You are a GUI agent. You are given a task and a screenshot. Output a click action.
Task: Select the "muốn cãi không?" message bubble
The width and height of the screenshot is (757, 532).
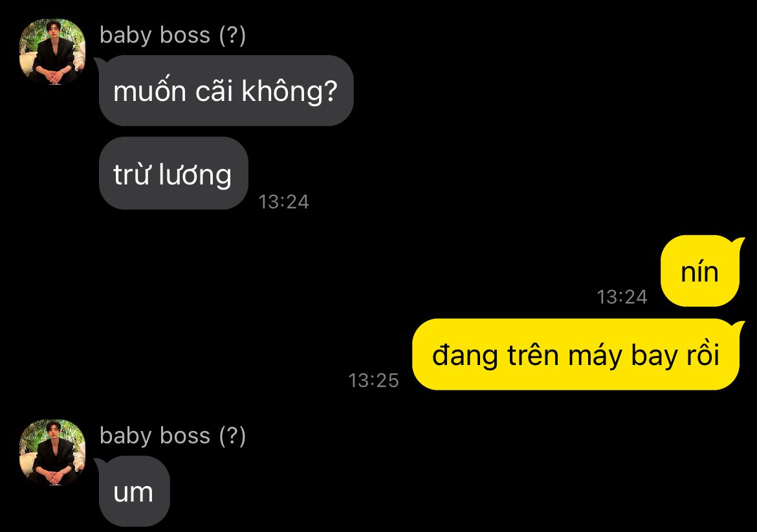[226, 91]
